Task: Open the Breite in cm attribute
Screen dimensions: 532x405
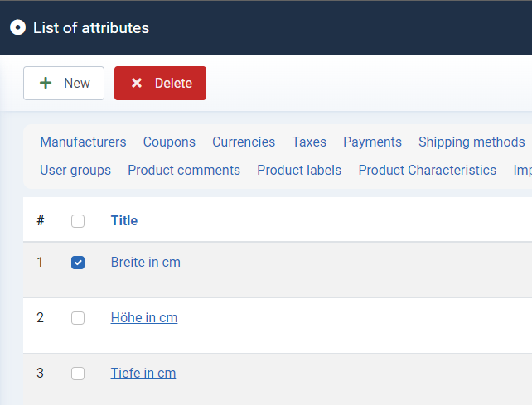Action: [x=146, y=263]
